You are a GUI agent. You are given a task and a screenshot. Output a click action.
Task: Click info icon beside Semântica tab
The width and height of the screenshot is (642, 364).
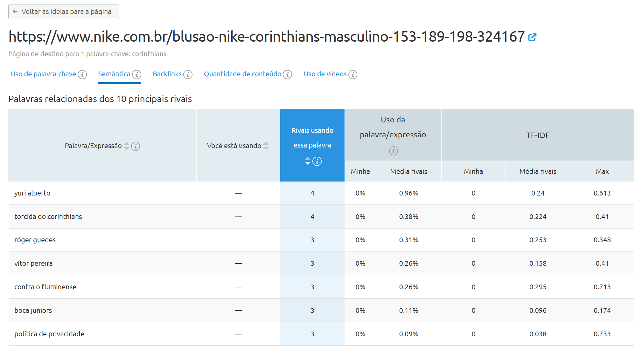pos(137,74)
